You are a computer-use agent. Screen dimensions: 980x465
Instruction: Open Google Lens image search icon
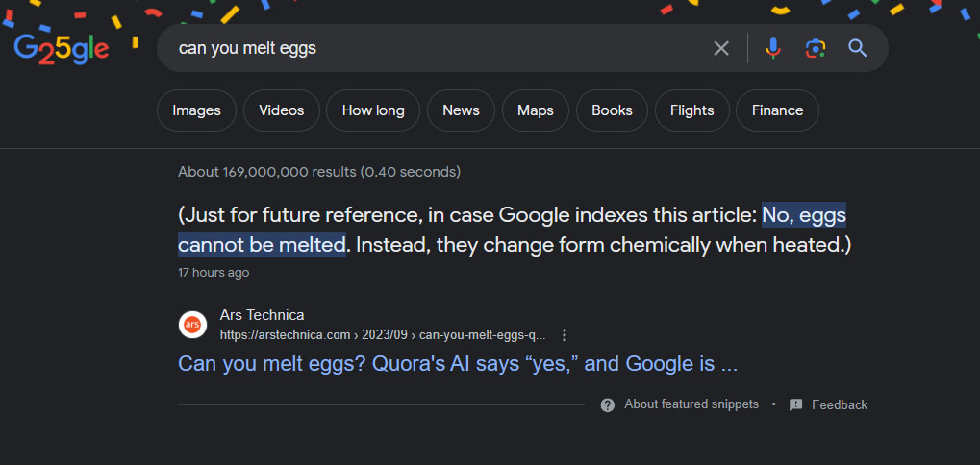815,48
